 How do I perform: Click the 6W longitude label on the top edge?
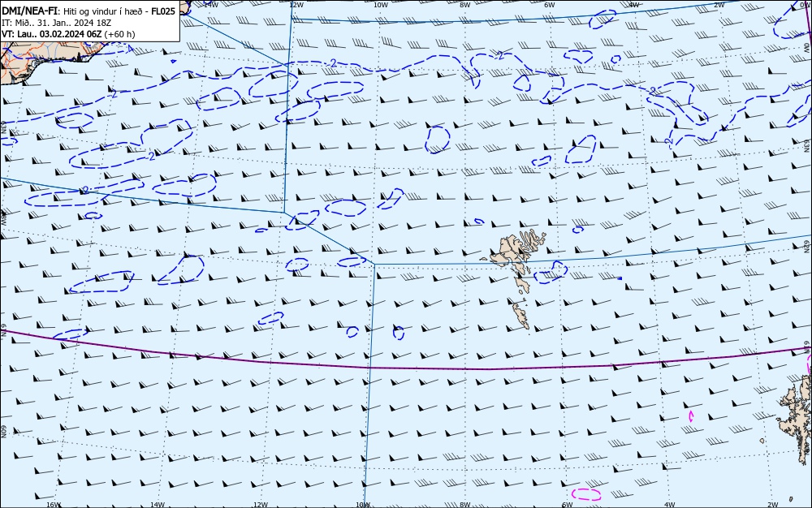550,4
